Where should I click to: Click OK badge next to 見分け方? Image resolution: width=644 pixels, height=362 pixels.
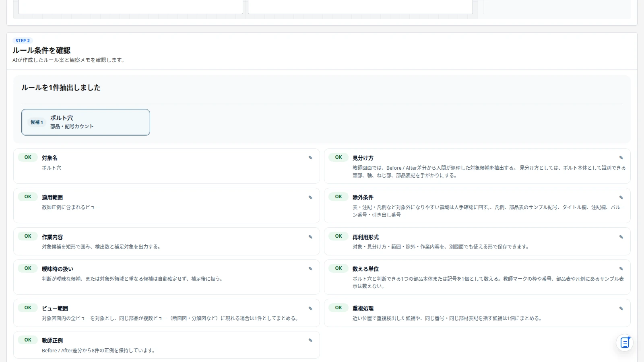coord(339,157)
